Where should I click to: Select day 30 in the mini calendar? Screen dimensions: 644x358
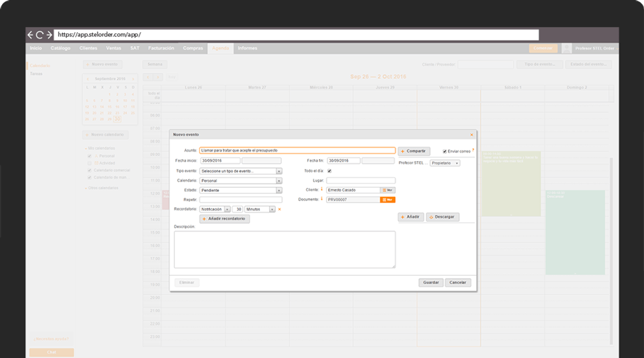tap(117, 119)
